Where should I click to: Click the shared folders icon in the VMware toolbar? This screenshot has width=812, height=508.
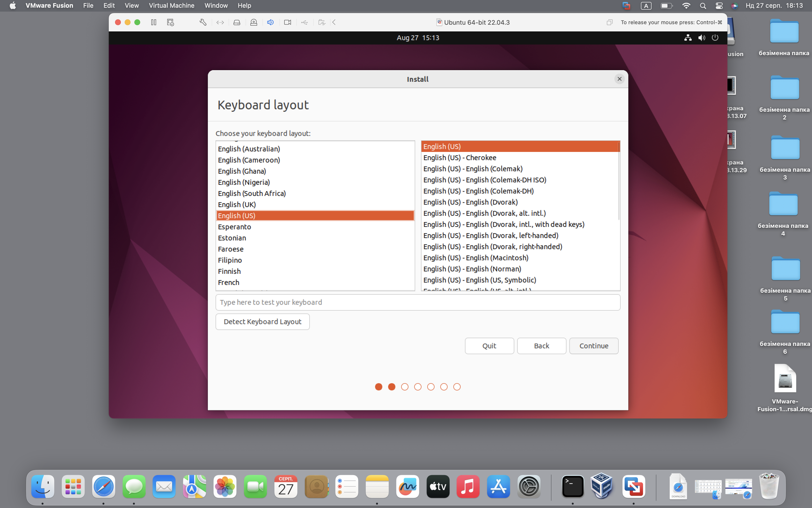(x=322, y=22)
